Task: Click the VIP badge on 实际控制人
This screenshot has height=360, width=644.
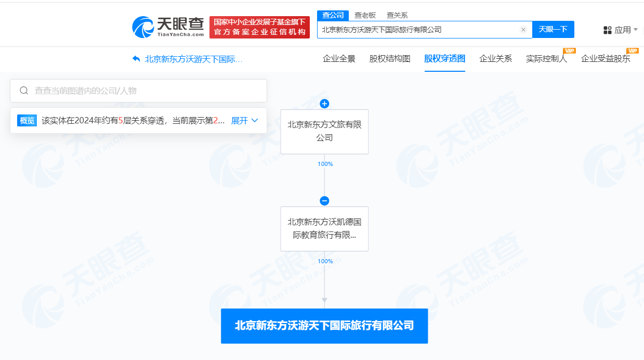Action: pos(569,50)
